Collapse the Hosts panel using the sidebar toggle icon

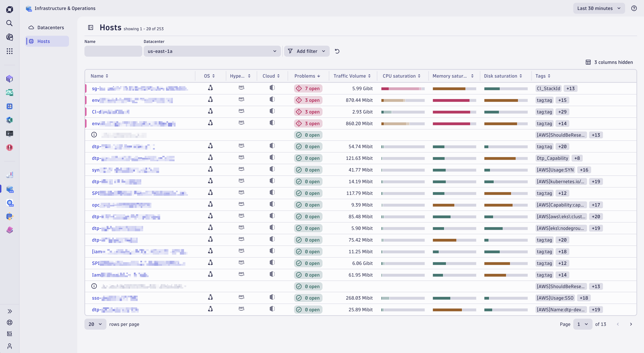(90, 27)
